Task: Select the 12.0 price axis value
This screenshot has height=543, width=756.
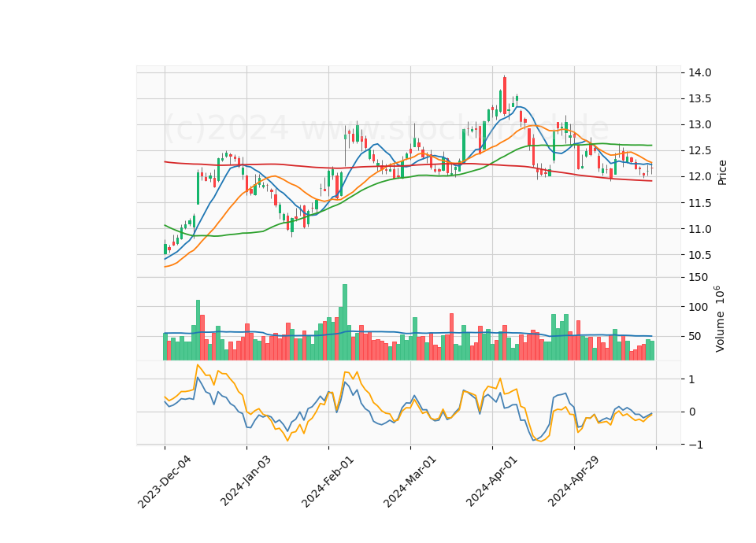Action: [x=699, y=177]
